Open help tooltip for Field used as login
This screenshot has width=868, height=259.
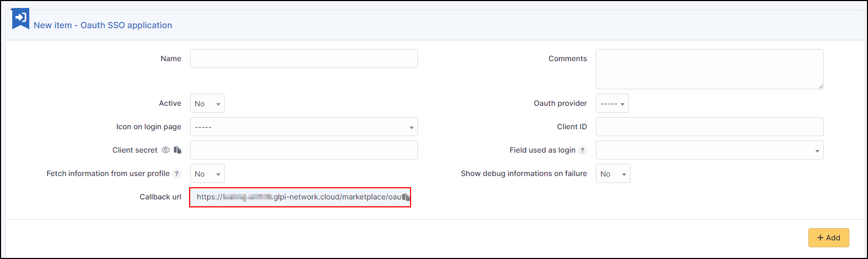coord(583,151)
